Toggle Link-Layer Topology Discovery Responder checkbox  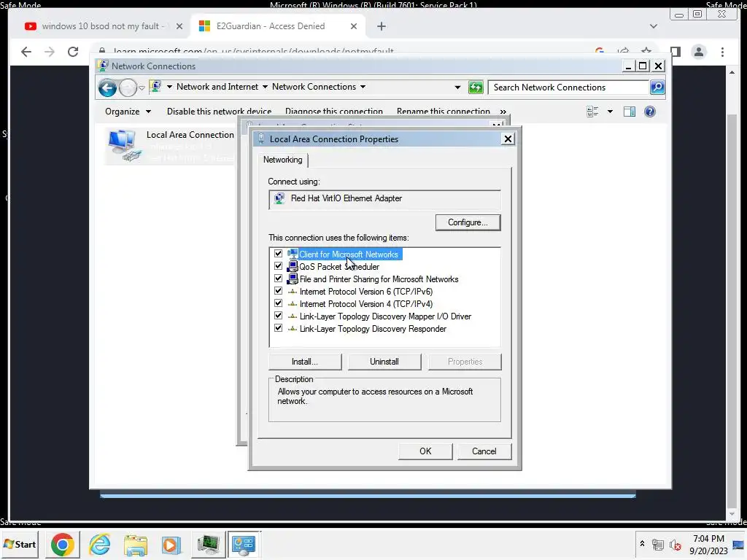click(x=278, y=328)
